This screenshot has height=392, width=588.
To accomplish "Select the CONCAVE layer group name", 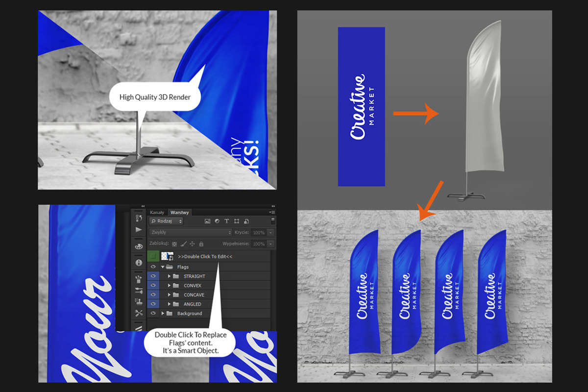I will 194,295.
